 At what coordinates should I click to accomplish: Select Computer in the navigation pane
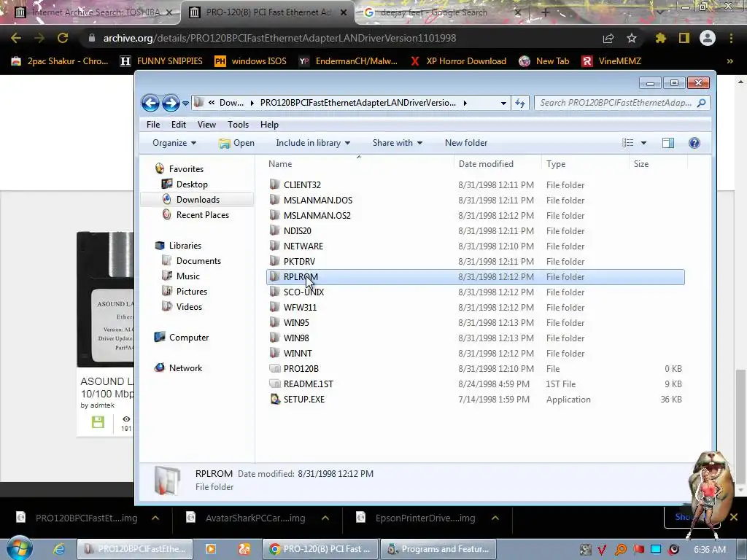click(x=189, y=338)
